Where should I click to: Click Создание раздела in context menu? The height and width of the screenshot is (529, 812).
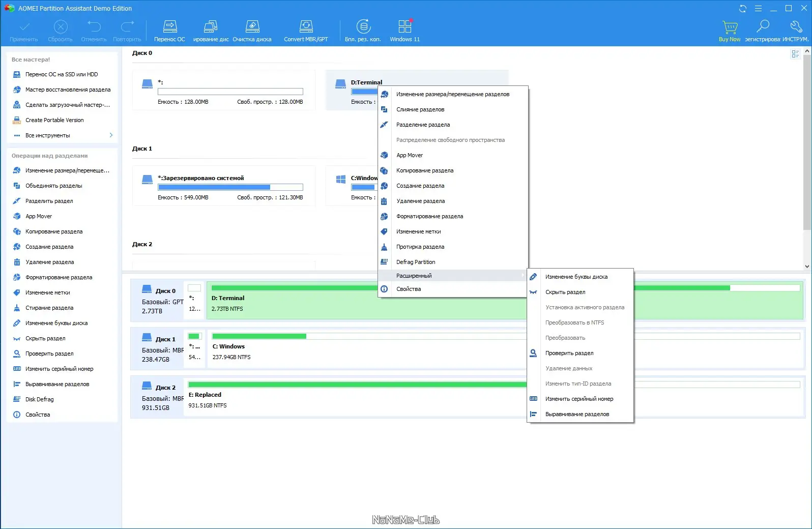click(453, 186)
